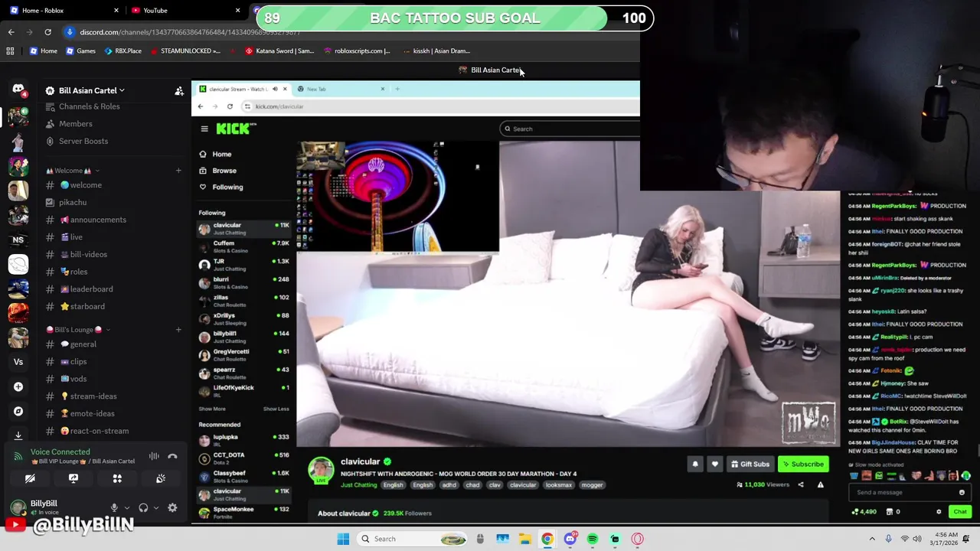This screenshot has height=551, width=980.
Task: Open the voice connection signal icon
Action: pos(18,456)
